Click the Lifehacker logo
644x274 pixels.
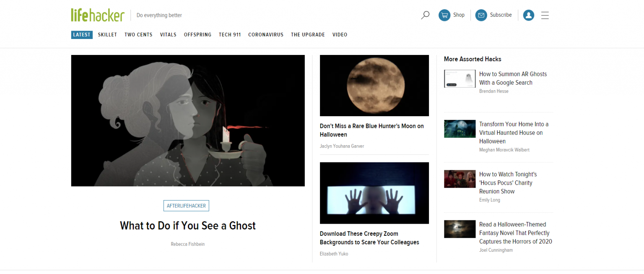tap(97, 14)
